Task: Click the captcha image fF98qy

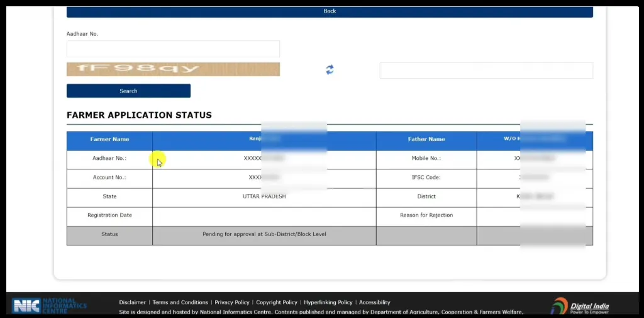Action: pos(173,69)
